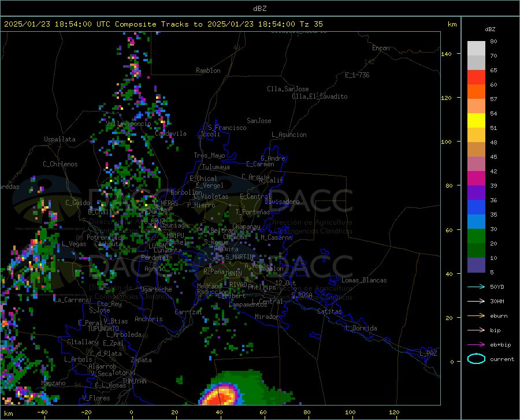
Task: Click the Villavicencio map label
Action: (x=129, y=124)
